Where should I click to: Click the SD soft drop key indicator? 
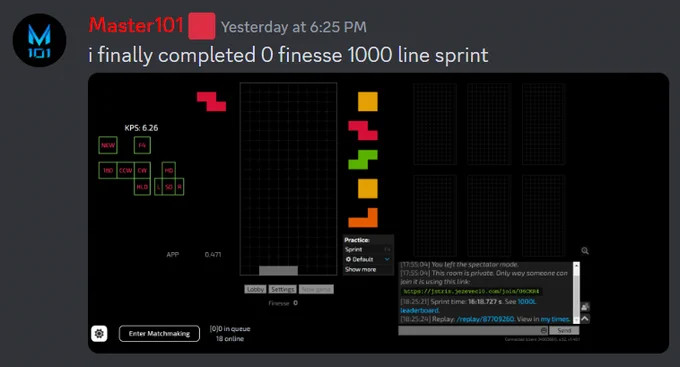tap(169, 187)
